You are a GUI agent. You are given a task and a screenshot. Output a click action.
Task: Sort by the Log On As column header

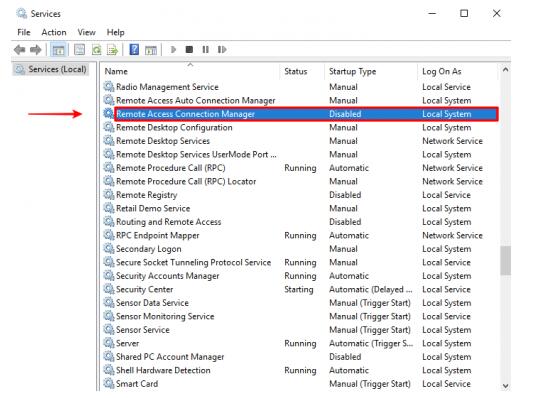click(x=458, y=71)
